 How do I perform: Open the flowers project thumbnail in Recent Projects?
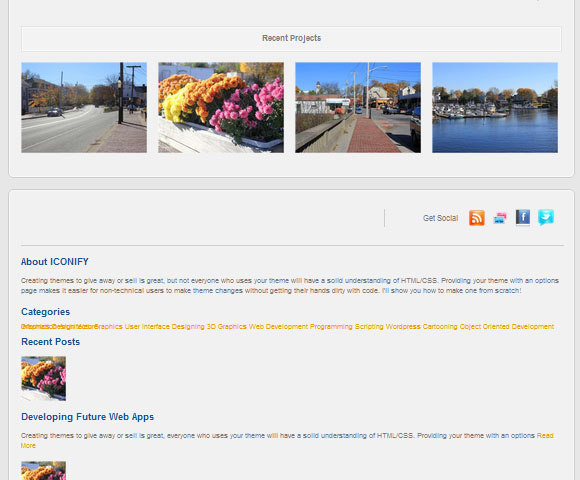pos(221,107)
